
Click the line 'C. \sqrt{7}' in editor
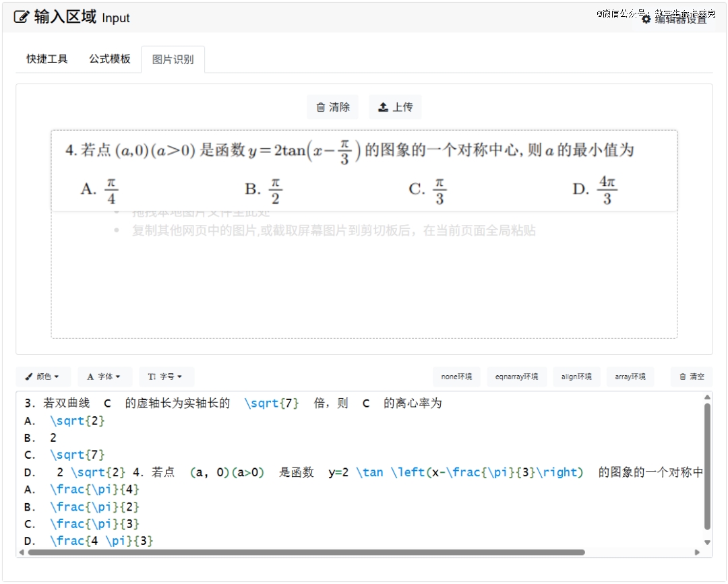(65, 455)
